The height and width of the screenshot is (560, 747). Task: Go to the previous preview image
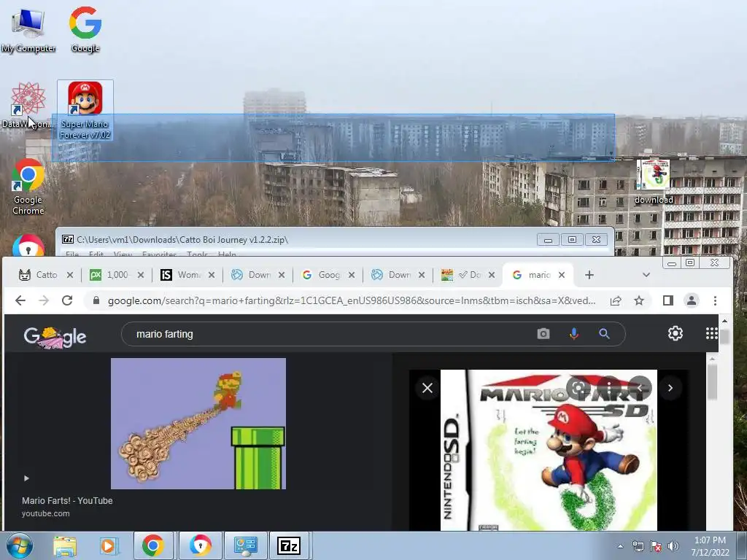(640, 388)
